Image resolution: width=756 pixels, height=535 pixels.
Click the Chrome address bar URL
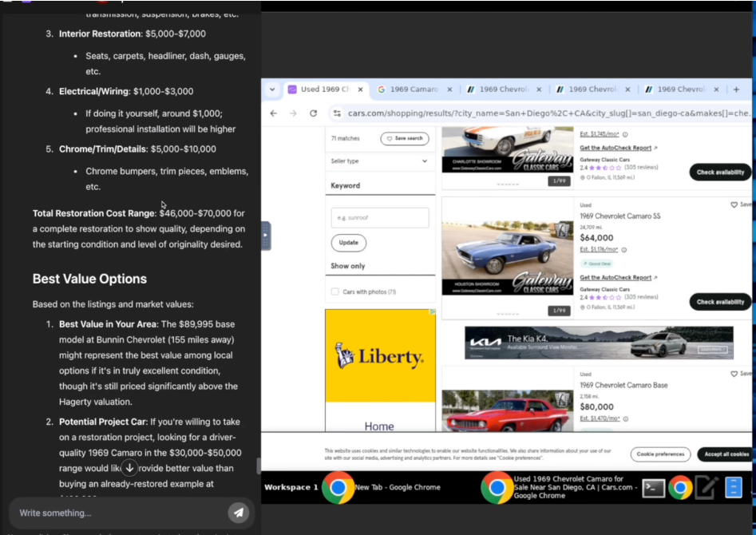(x=548, y=113)
